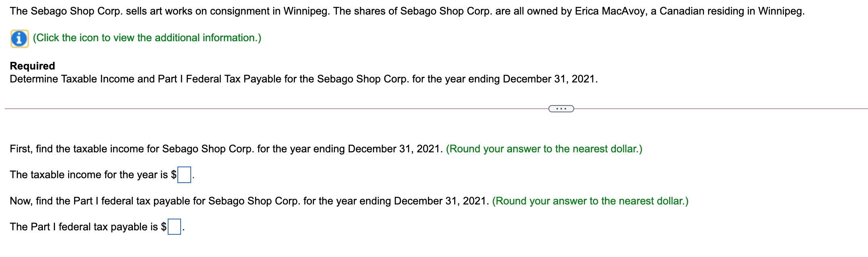The width and height of the screenshot is (868, 257).
Task: Click the icon to show consignment details
Action: (19, 38)
